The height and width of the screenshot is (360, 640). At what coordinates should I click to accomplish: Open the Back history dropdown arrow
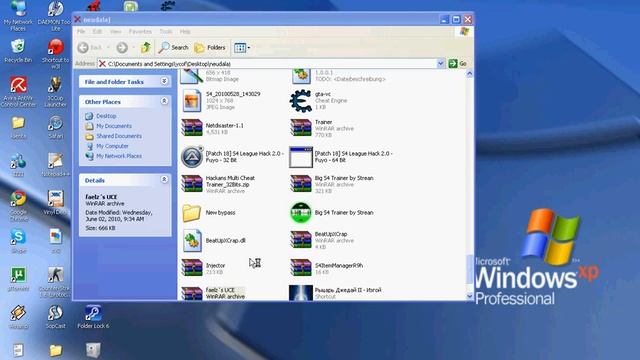(x=108, y=48)
